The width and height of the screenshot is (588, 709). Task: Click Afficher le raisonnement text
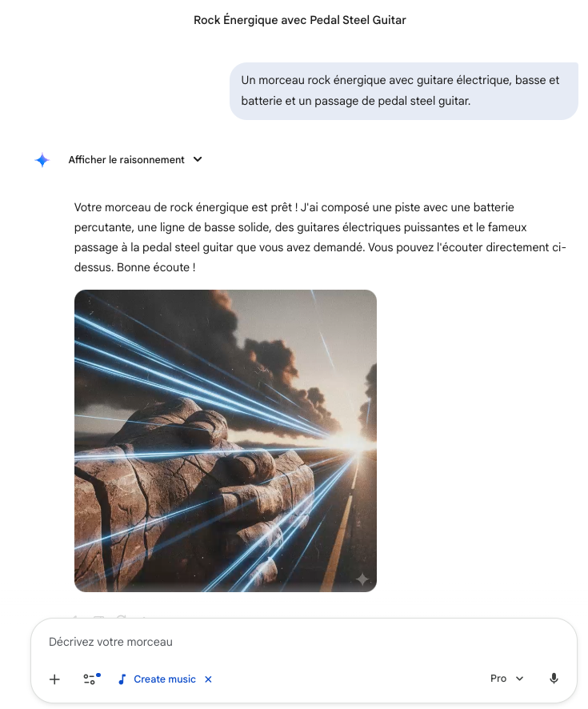[126, 159]
